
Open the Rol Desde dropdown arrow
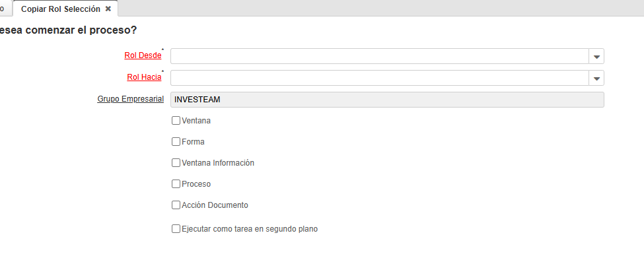pos(596,57)
